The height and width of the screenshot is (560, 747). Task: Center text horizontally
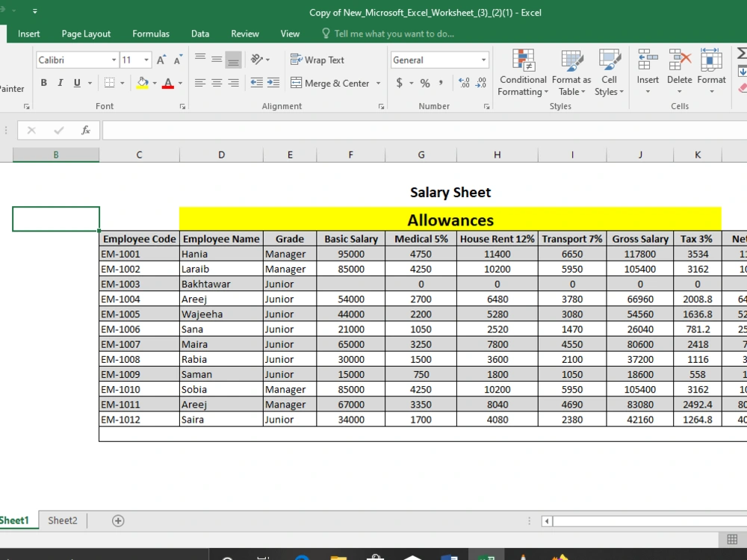click(x=217, y=83)
